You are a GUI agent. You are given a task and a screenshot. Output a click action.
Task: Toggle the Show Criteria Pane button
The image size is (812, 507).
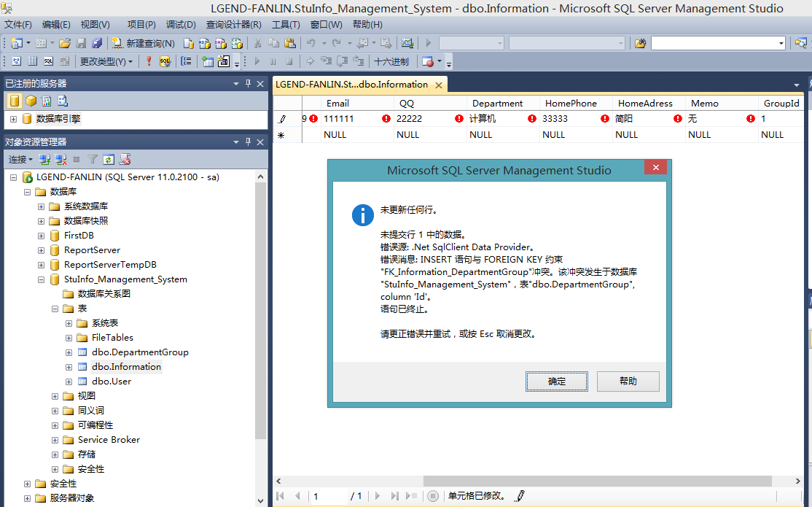[33, 61]
